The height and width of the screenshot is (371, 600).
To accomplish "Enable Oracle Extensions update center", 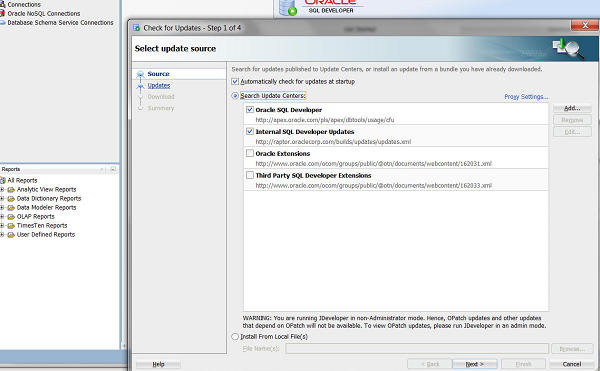I will [250, 153].
